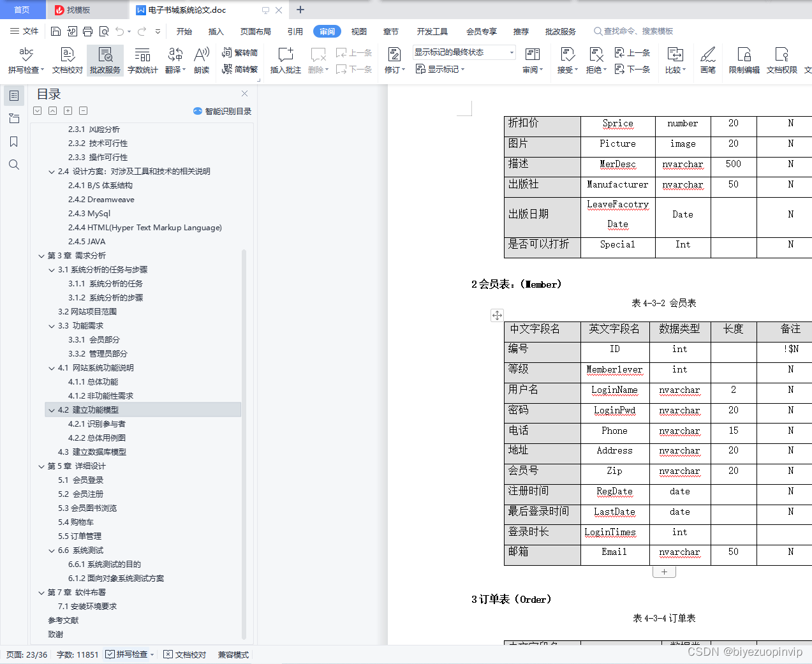
Task: Switch to the 插入 ribbon tab
Action: pos(216,31)
